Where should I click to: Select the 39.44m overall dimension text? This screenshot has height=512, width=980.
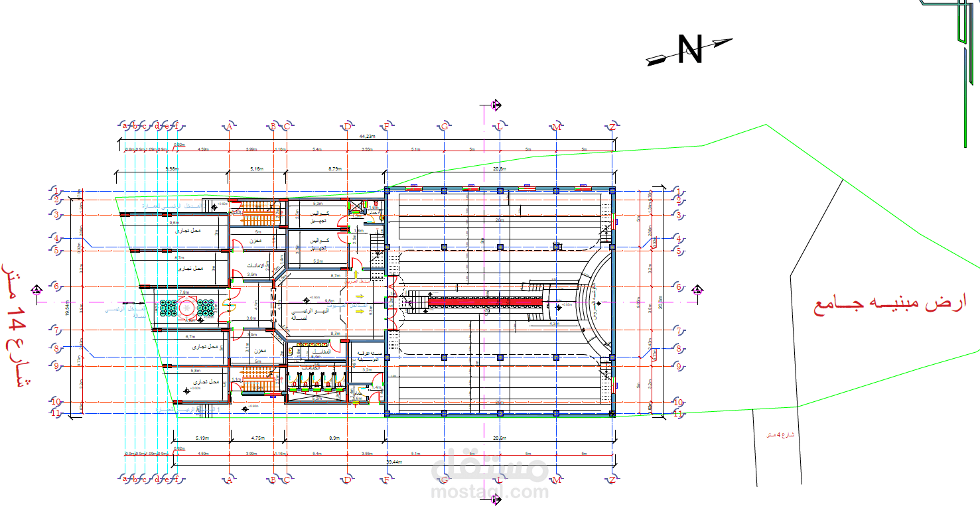click(394, 461)
